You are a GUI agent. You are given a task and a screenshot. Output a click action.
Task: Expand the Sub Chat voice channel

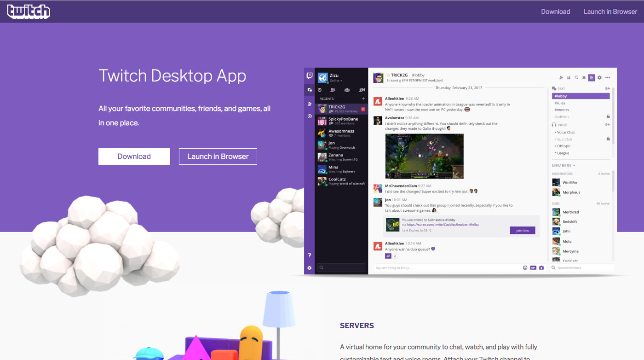(x=564, y=139)
